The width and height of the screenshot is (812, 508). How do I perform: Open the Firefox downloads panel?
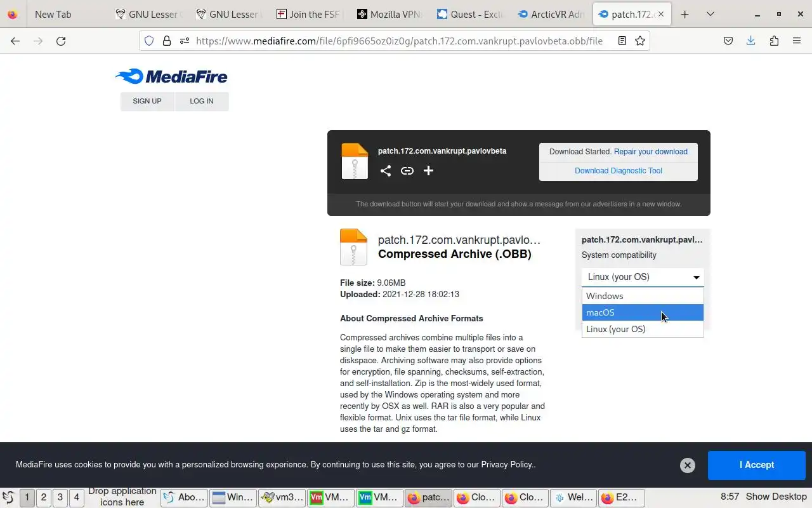pos(751,41)
